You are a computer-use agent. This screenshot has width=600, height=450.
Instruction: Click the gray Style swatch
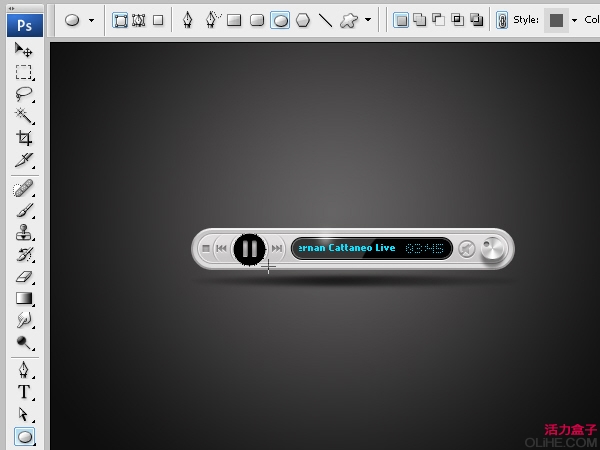(556, 20)
